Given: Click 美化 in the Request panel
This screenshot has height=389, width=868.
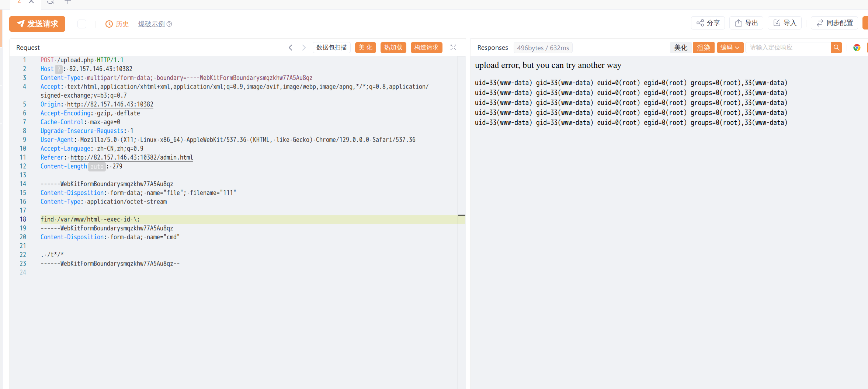Looking at the screenshot, I should (x=365, y=48).
